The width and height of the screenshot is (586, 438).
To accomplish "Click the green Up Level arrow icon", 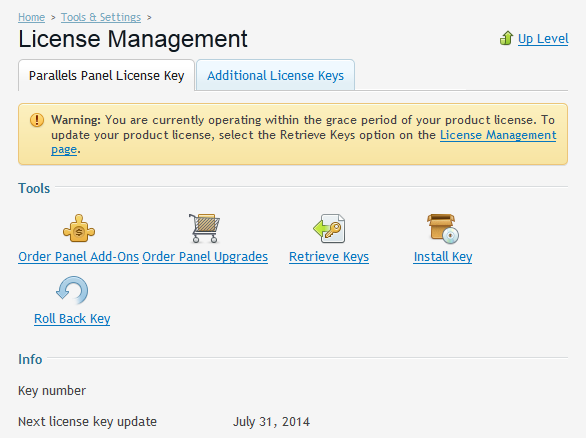I will point(506,38).
